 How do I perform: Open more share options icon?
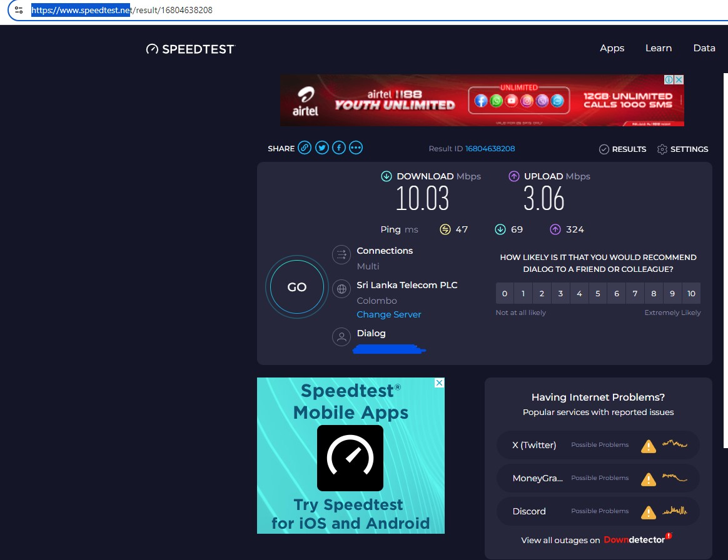(356, 148)
